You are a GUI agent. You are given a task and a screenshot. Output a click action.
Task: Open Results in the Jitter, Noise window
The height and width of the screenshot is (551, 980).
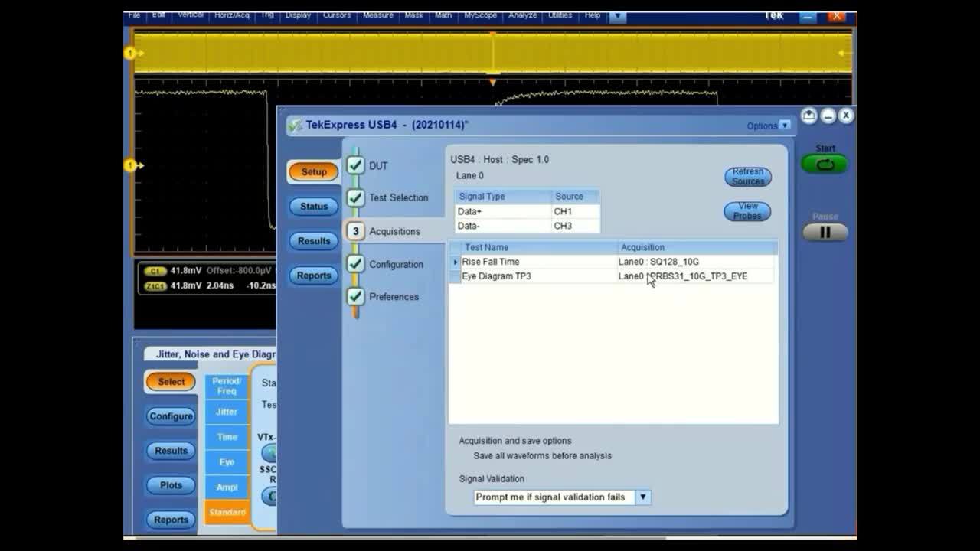(x=171, y=451)
